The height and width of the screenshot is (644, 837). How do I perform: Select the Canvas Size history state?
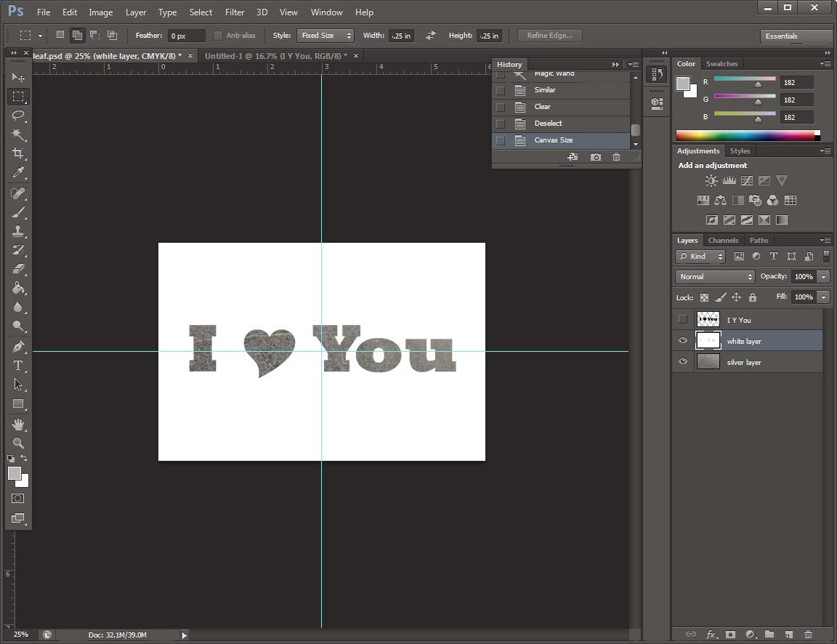pyautogui.click(x=554, y=140)
